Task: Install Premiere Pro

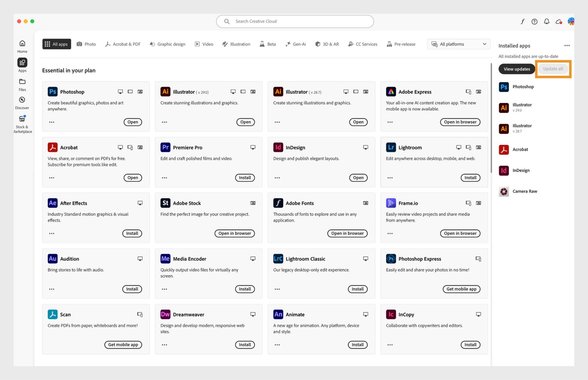Action: (x=245, y=178)
